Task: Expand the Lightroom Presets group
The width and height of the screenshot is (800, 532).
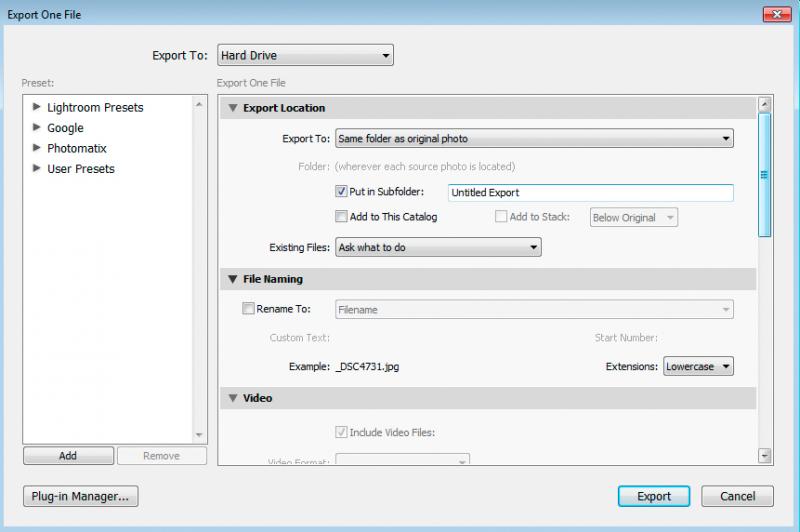Action: [36, 107]
